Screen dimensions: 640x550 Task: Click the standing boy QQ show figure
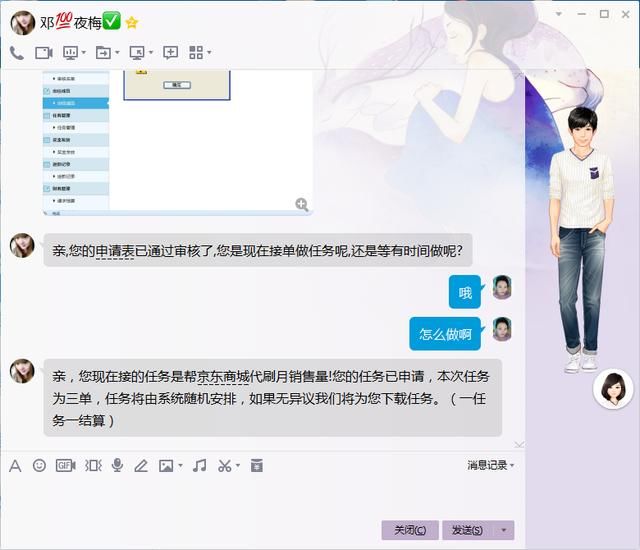pyautogui.click(x=582, y=241)
